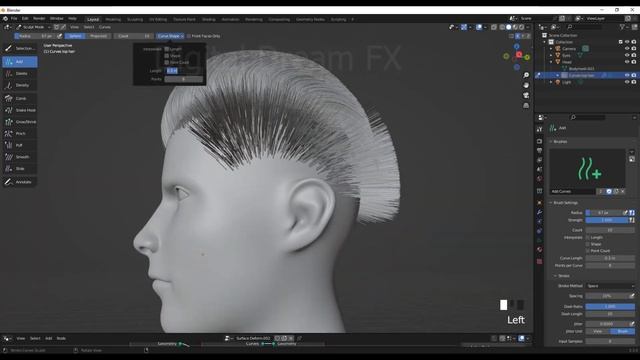Toggle camera view icon in viewport
Image resolution: width=640 pixels, height=360 pixels.
pos(526,96)
